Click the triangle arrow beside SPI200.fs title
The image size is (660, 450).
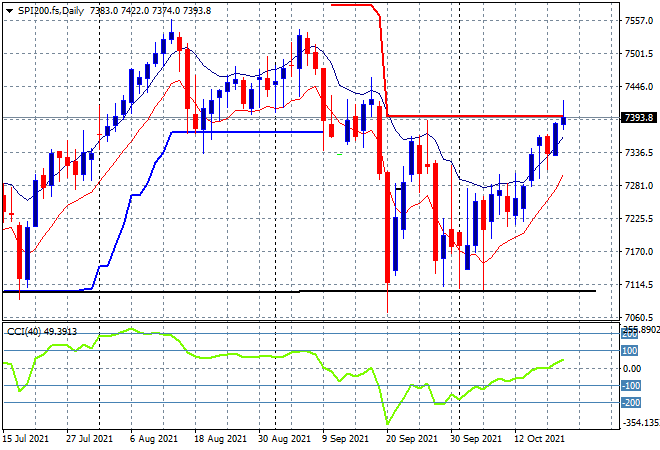click(9, 11)
